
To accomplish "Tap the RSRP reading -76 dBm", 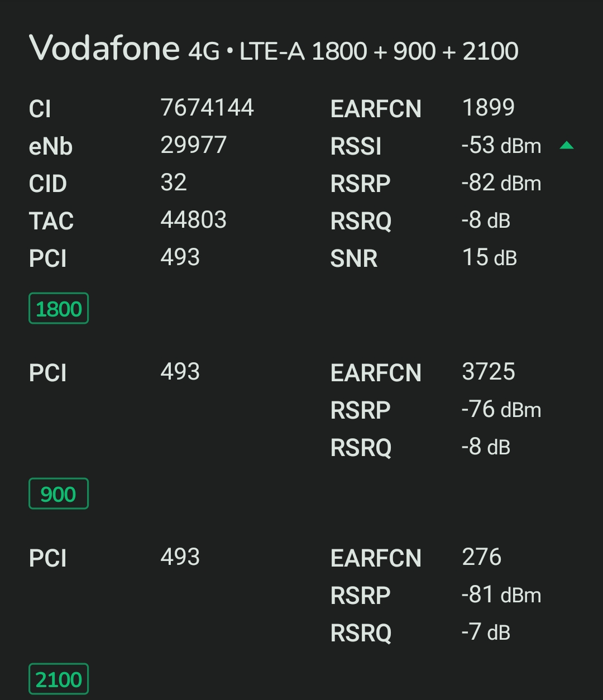I will [501, 409].
